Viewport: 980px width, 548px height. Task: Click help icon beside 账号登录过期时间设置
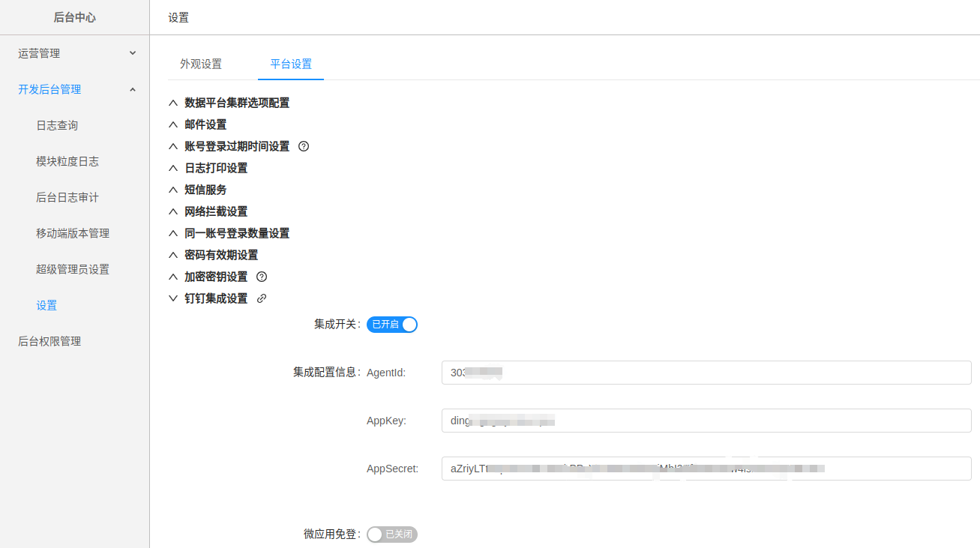[x=304, y=146]
